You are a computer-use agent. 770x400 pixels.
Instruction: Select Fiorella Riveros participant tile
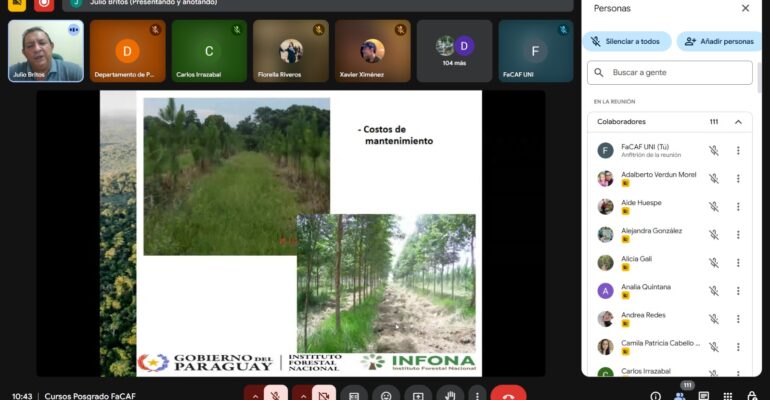click(x=291, y=51)
